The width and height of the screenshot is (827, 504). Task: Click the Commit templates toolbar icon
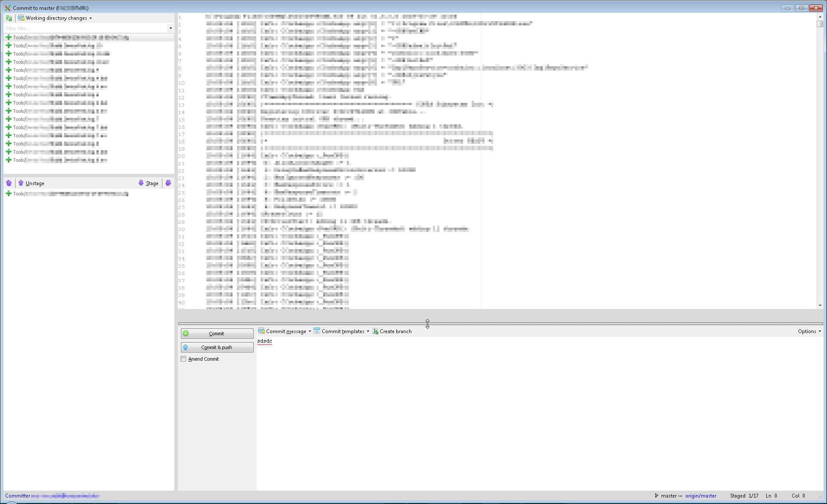(317, 331)
